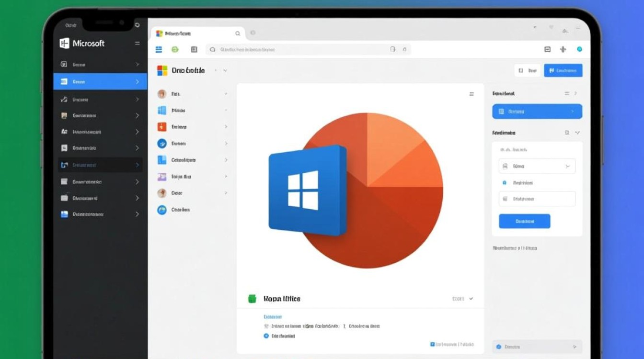Open the blue profile circle in the top toolbar
The height and width of the screenshot is (359, 644).
point(580,49)
